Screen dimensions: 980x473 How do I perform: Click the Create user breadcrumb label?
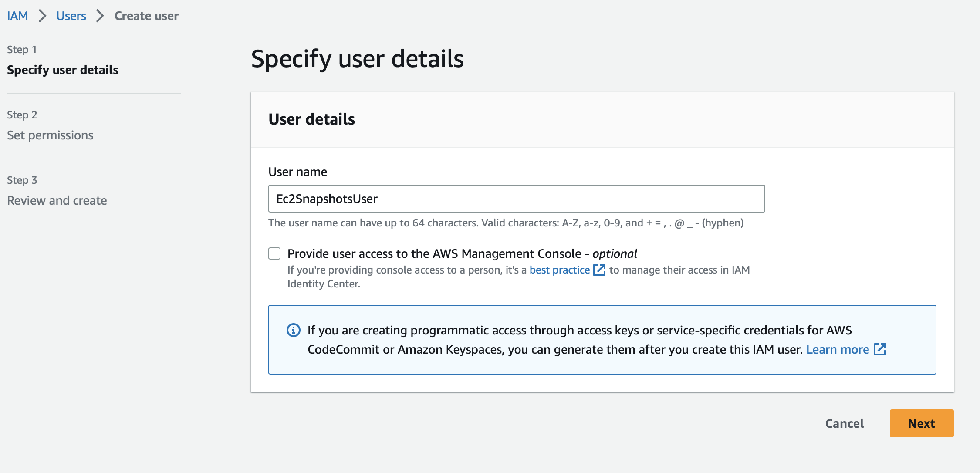pyautogui.click(x=146, y=15)
